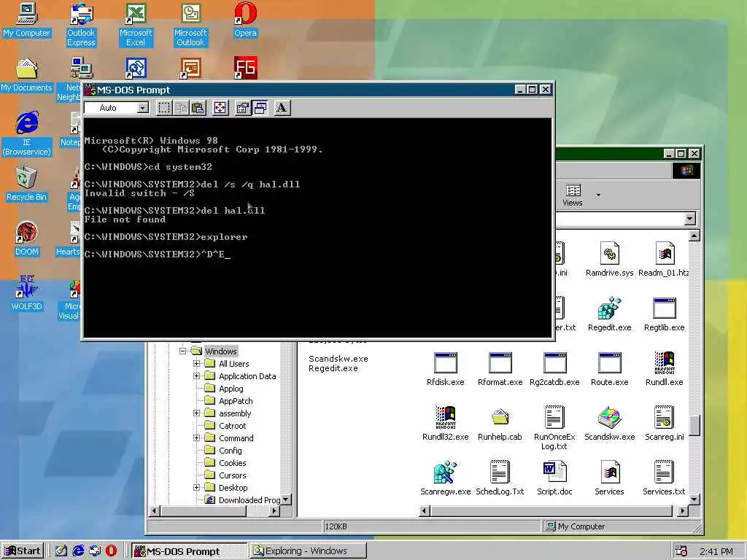Select the FG desktop shortcut icon
This screenshot has height=560, width=747.
245,68
